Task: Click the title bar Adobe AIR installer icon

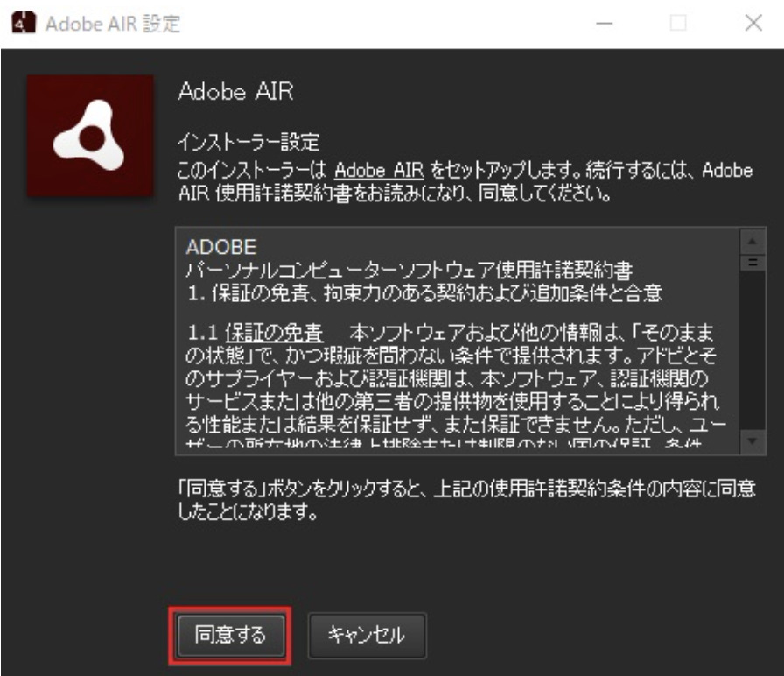Action: pyautogui.click(x=24, y=23)
